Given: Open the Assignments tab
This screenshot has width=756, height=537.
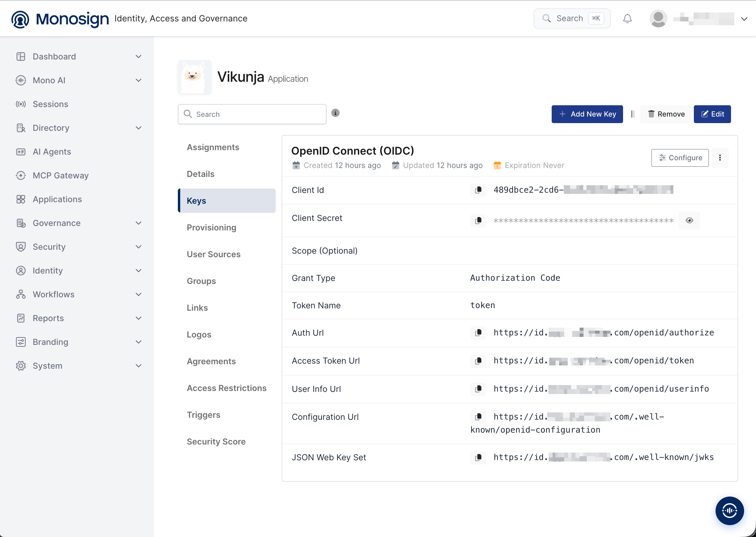Looking at the screenshot, I should (227, 147).
